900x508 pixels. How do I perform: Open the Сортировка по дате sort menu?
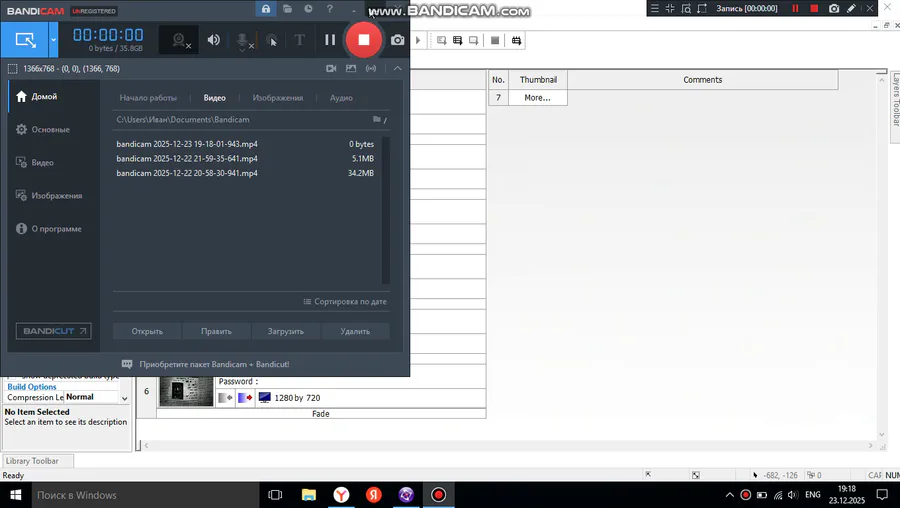point(345,301)
